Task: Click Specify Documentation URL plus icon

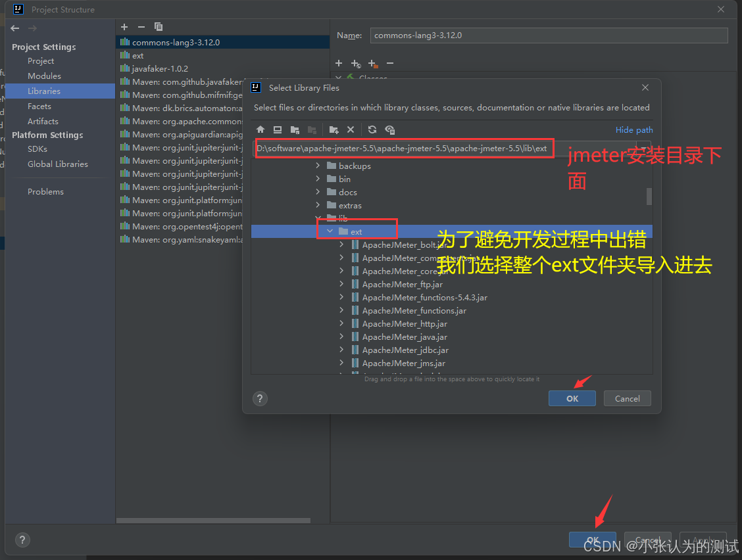Action: click(x=356, y=63)
